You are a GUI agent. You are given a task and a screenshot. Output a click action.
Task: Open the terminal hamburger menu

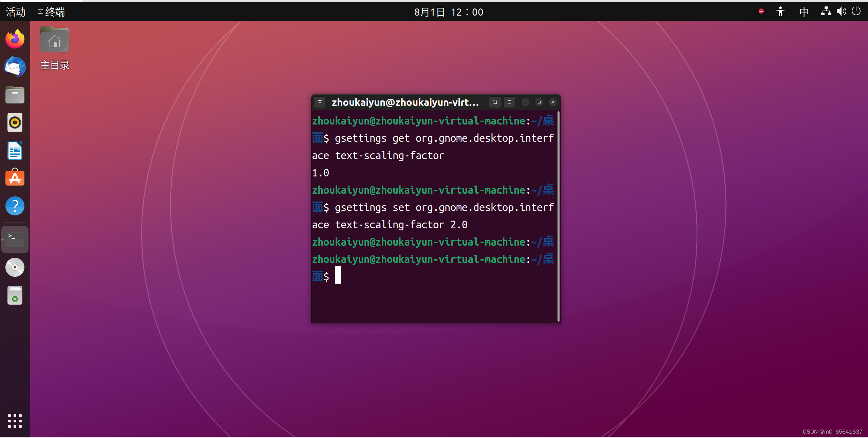pos(509,102)
